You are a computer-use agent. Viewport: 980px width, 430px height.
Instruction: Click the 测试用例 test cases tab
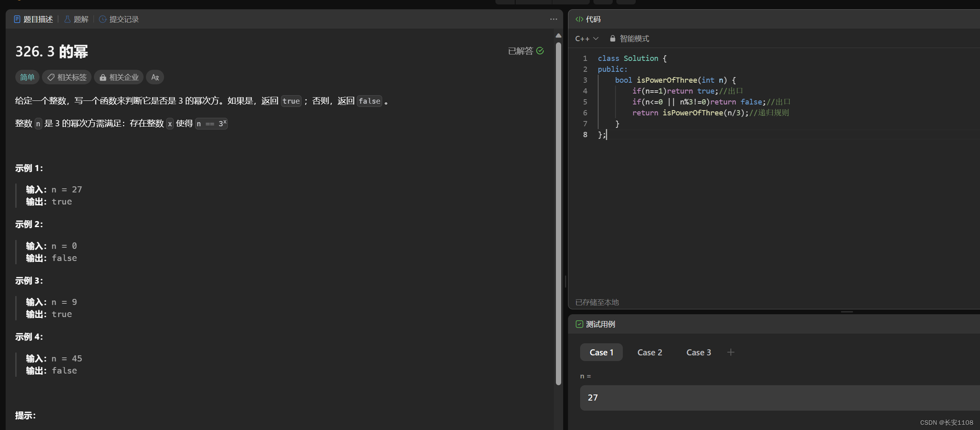point(595,324)
